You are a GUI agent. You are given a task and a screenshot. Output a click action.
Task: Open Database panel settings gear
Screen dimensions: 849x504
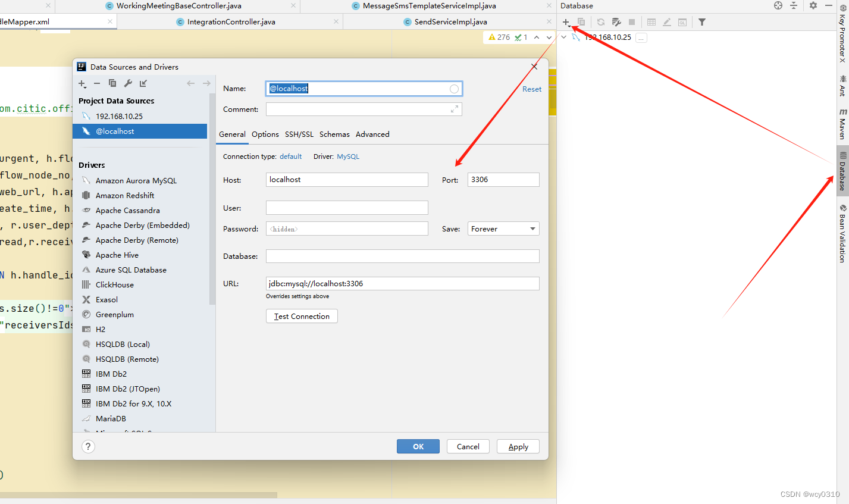pos(813,5)
